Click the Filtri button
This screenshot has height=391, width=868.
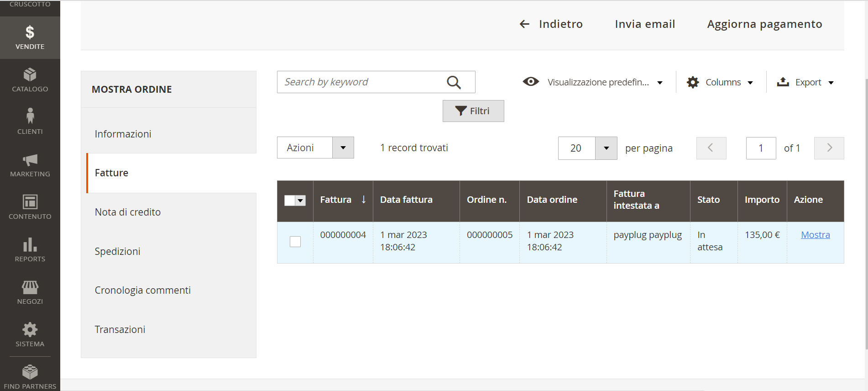tap(473, 111)
